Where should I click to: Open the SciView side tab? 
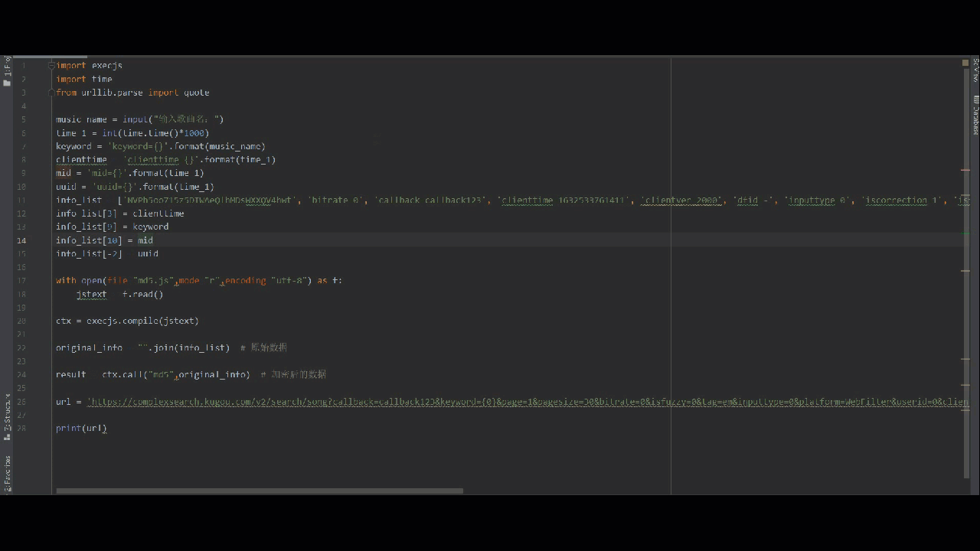pyautogui.click(x=975, y=69)
